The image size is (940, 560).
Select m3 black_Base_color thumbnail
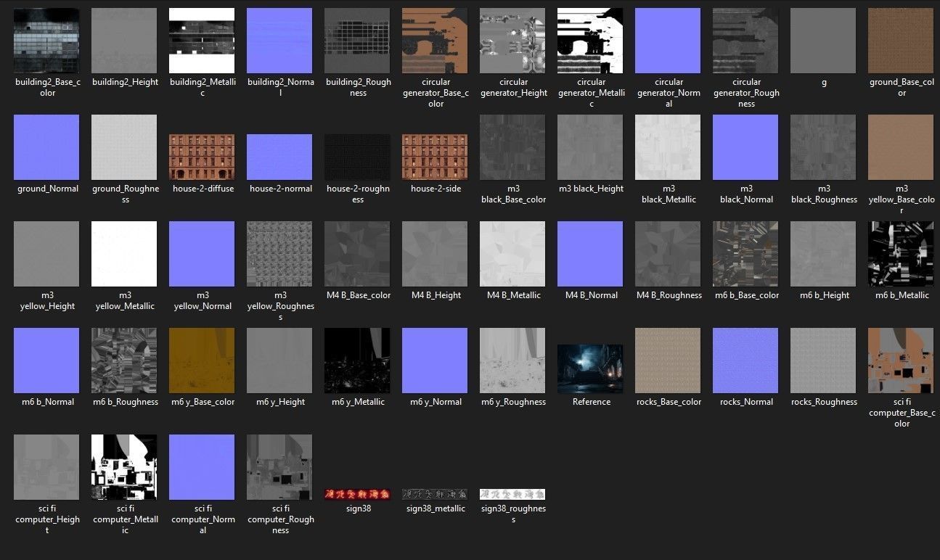point(512,147)
